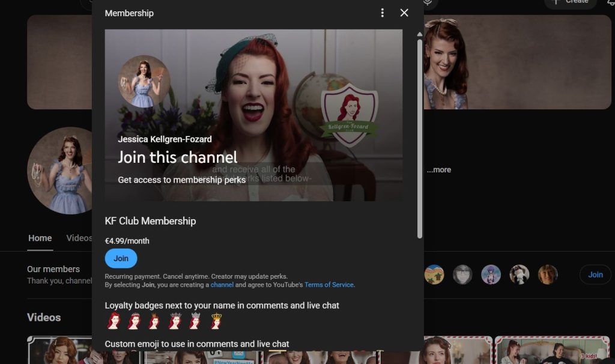Click the sixth loyalty badge with gold crown
This screenshot has width=615, height=364.
[216, 321]
